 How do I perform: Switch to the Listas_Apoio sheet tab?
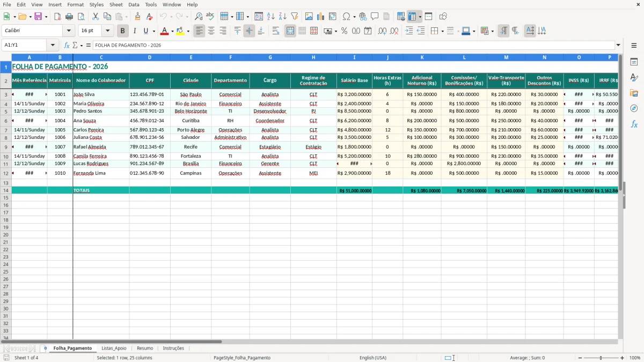click(114, 348)
